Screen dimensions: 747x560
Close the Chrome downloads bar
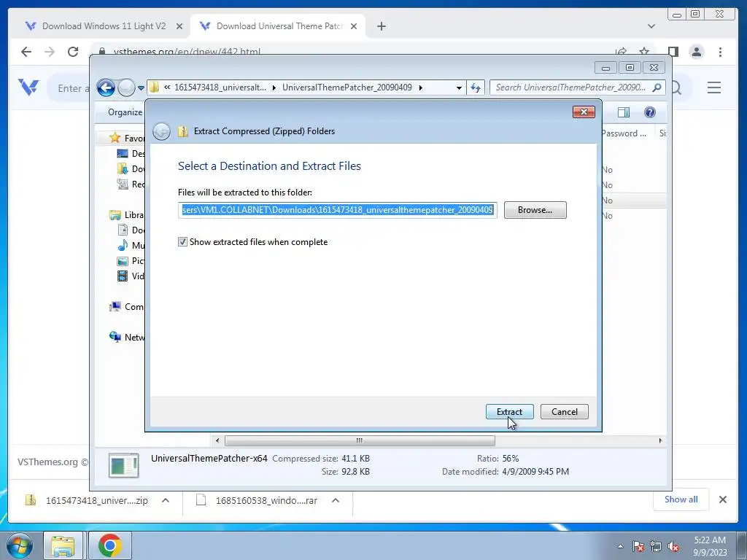(723, 499)
